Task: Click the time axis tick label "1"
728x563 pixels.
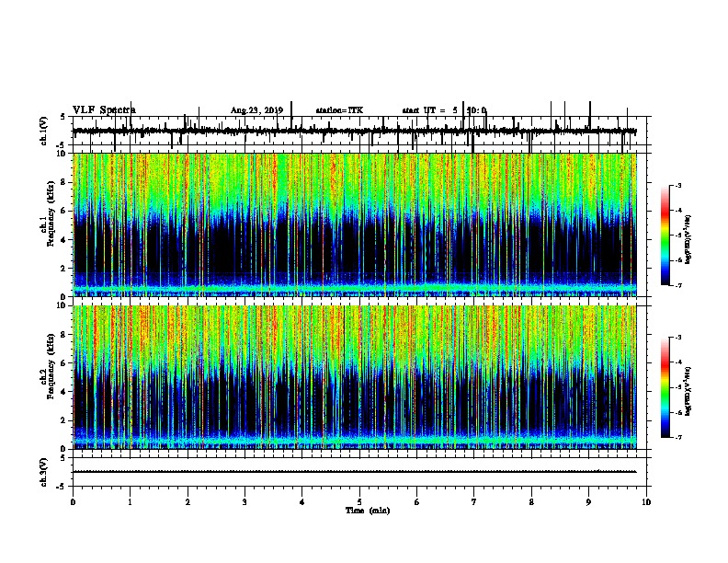Action: pyautogui.click(x=130, y=502)
